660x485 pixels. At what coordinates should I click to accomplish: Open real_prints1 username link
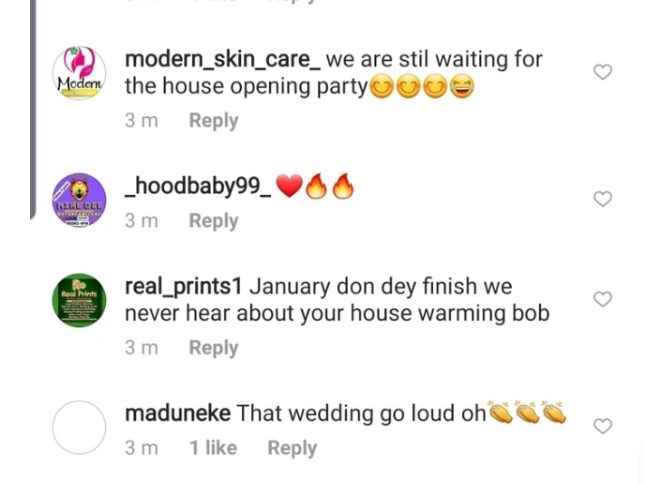pos(183,287)
